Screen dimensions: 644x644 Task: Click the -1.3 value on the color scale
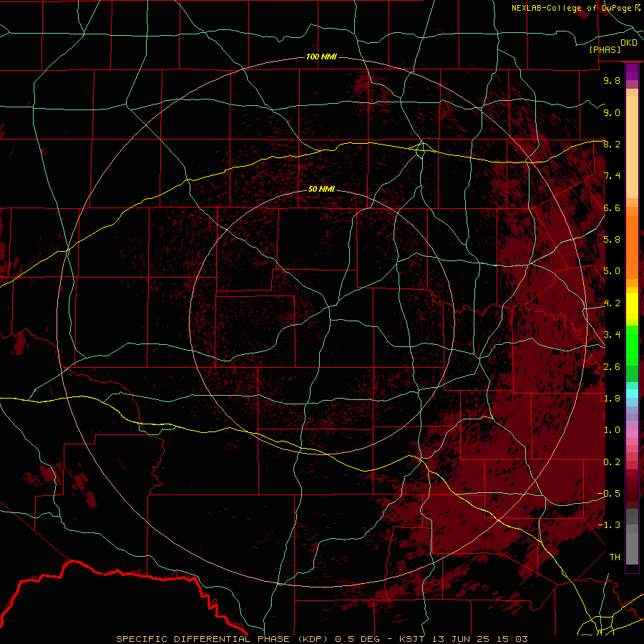(x=609, y=525)
